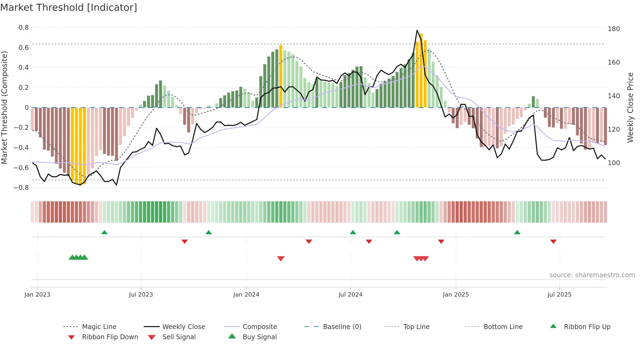This screenshot has width=644, height=362.
Task: Click the Ribbon Flip Up marker near November 2023
Action: click(208, 232)
